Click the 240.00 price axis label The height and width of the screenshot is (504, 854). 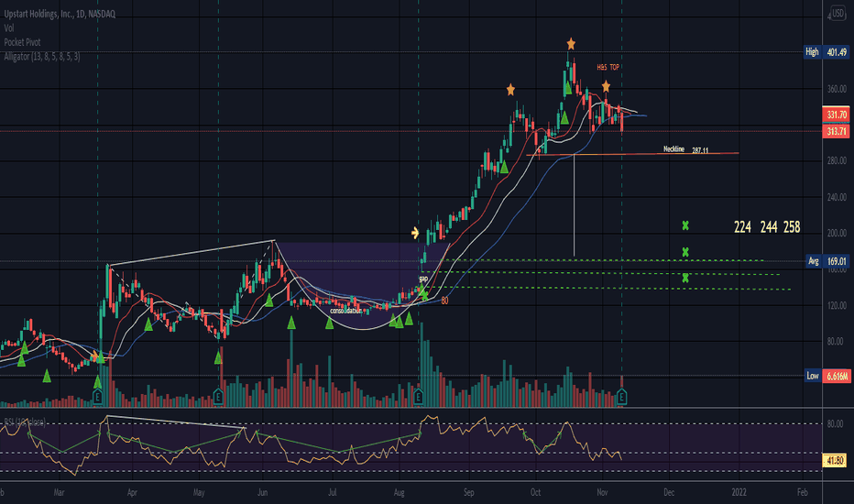[x=837, y=197]
